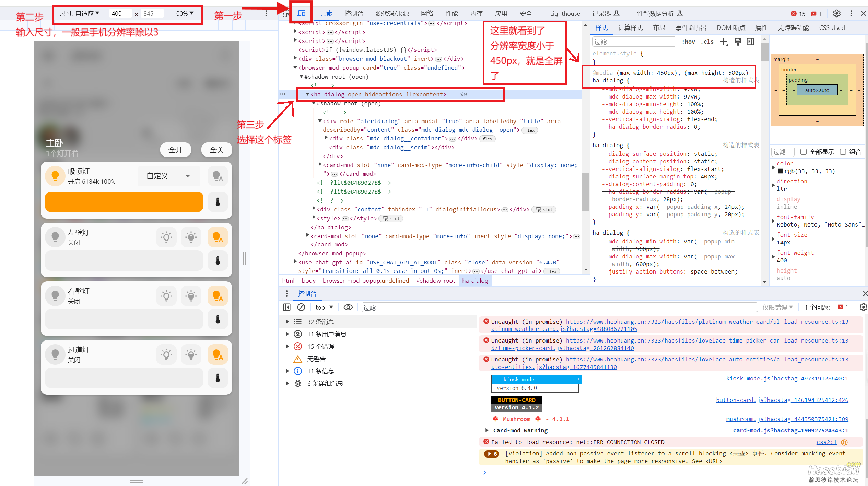The height and width of the screenshot is (486, 868).
Task: Switch to 计算样式 tab
Action: [x=630, y=28]
